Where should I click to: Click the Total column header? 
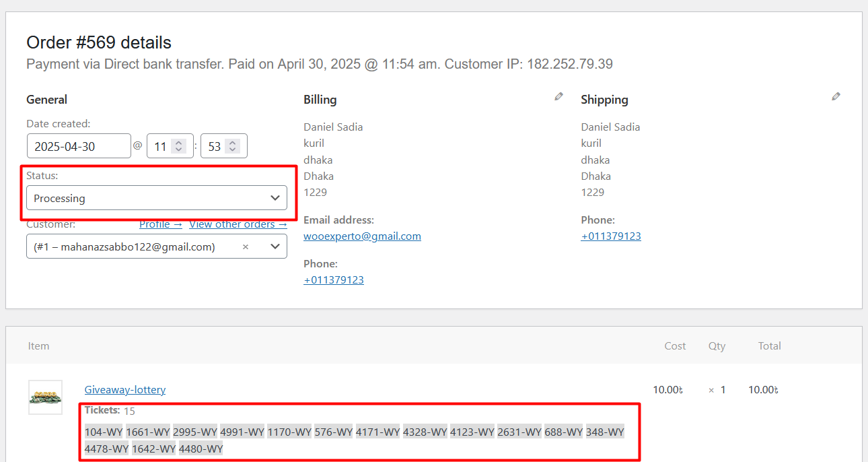coord(769,346)
